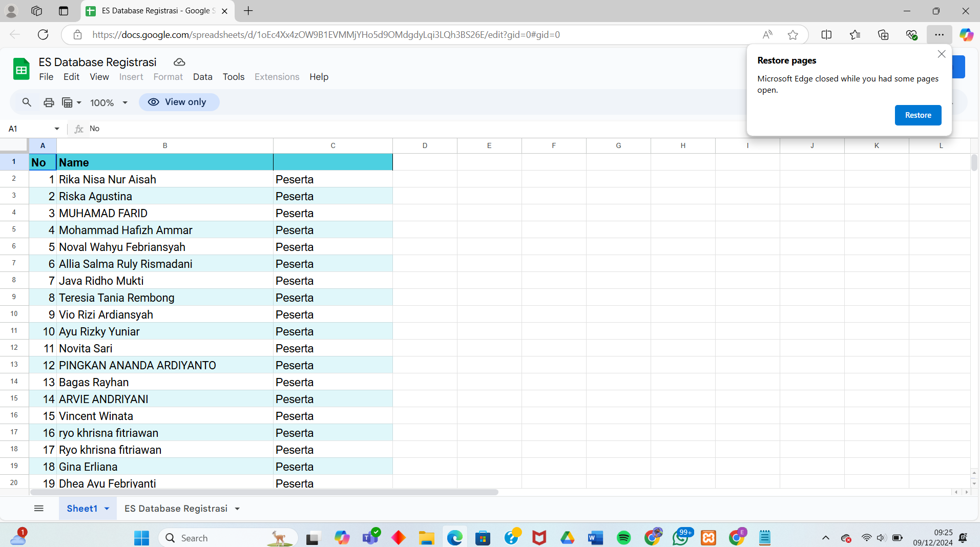Click the vertical scrollbar thumb
980x547 pixels.
(974, 162)
